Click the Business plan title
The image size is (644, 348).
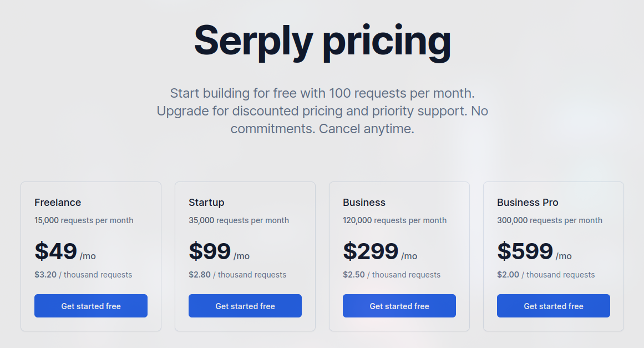click(x=364, y=203)
